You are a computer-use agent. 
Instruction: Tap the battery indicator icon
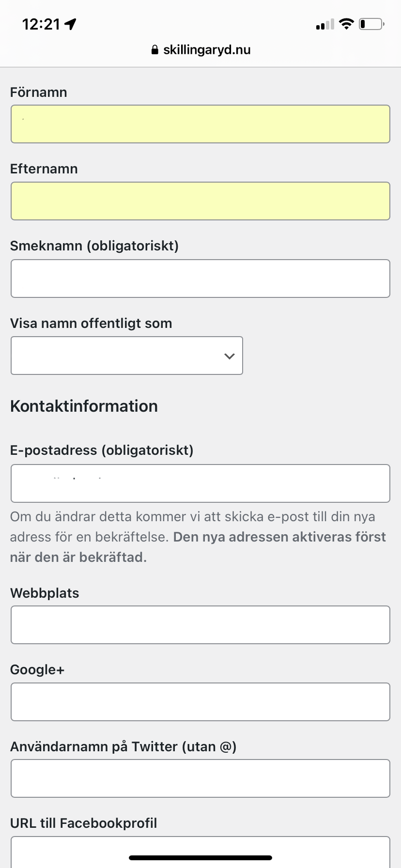coord(371,24)
